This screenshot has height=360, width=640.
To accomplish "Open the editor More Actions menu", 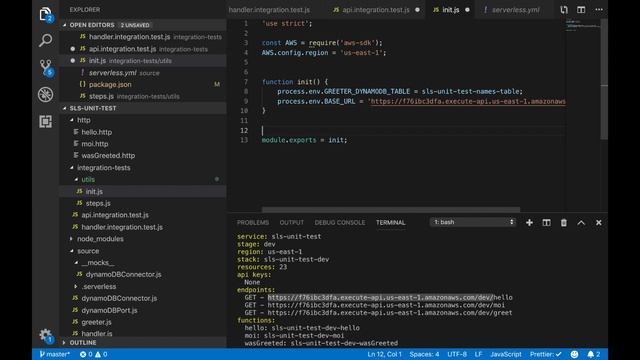I will pos(599,9).
